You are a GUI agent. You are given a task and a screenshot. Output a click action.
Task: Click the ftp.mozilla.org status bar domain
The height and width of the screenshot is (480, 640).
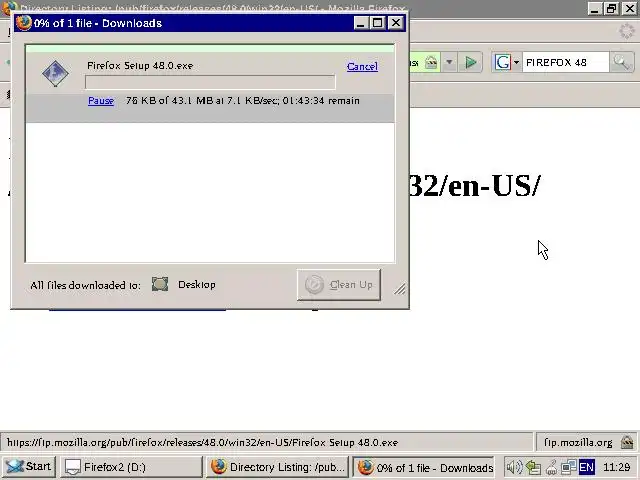point(578,442)
